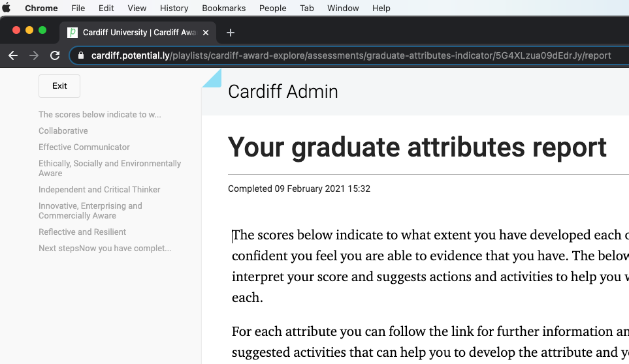The height and width of the screenshot is (364, 629).
Task: Click the URL address bar
Action: [x=351, y=55]
